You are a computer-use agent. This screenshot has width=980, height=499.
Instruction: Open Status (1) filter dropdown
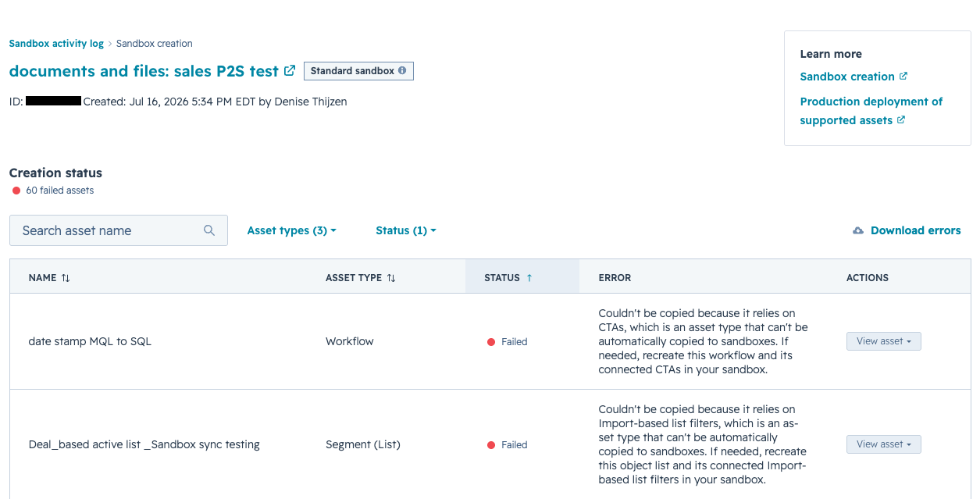406,230
